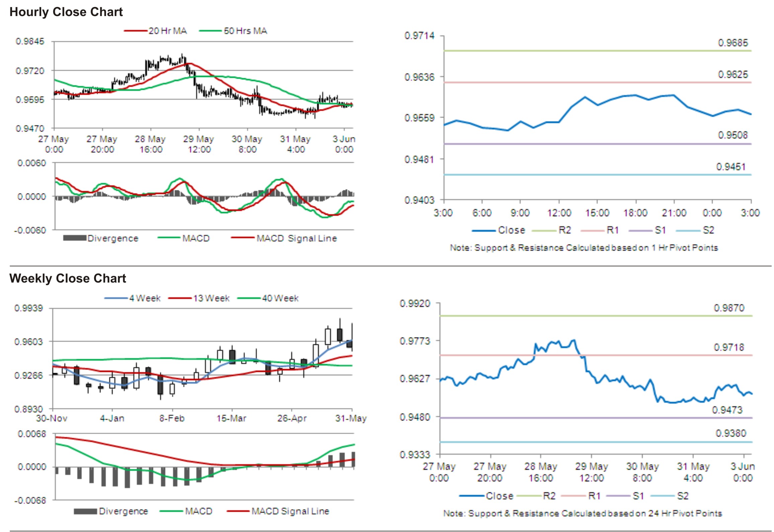Click the 0.9714 axis value
Image resolution: width=774 pixels, height=532 pixels.
pos(419,36)
